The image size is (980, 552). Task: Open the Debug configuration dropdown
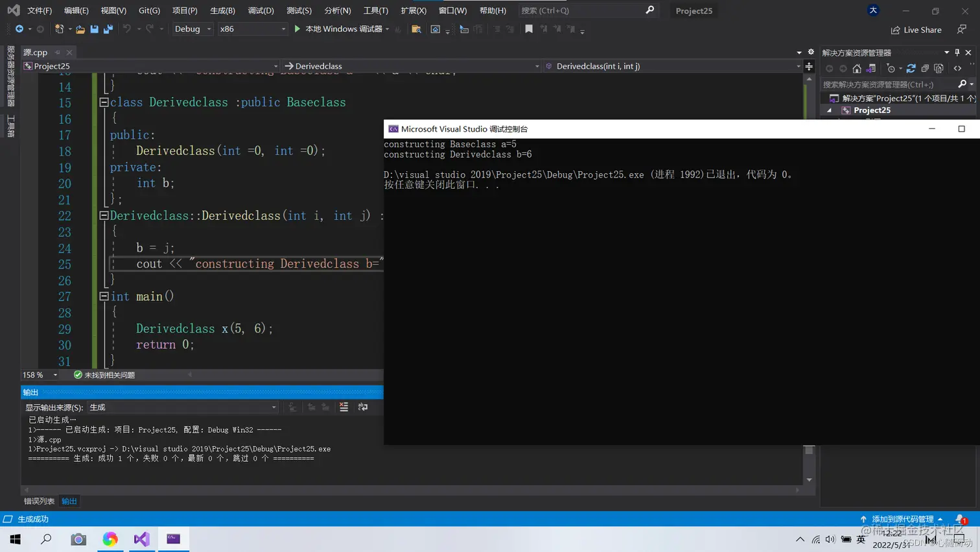coord(192,29)
